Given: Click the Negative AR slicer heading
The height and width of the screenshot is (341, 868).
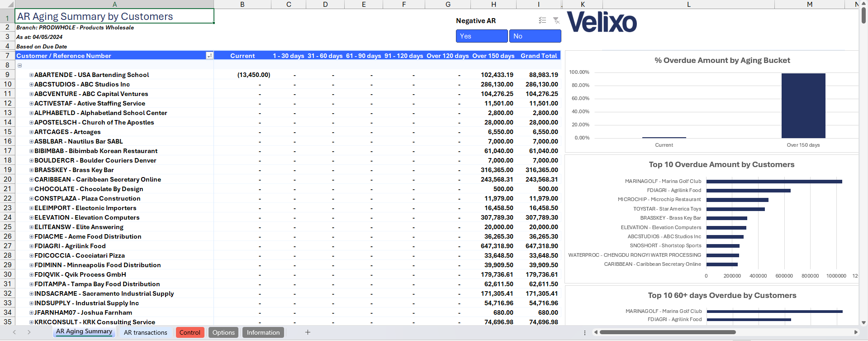Looking at the screenshot, I should click(476, 21).
